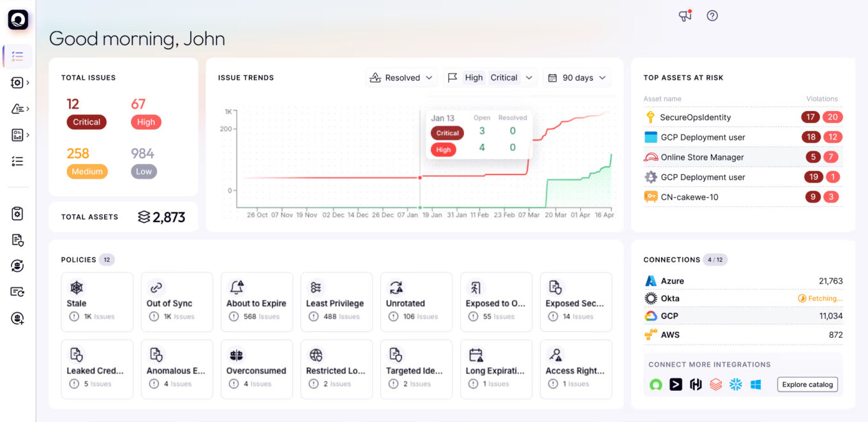This screenshot has width=868, height=422.
Task: Open the clipboard icon in lower sidebar
Action: [x=18, y=214]
